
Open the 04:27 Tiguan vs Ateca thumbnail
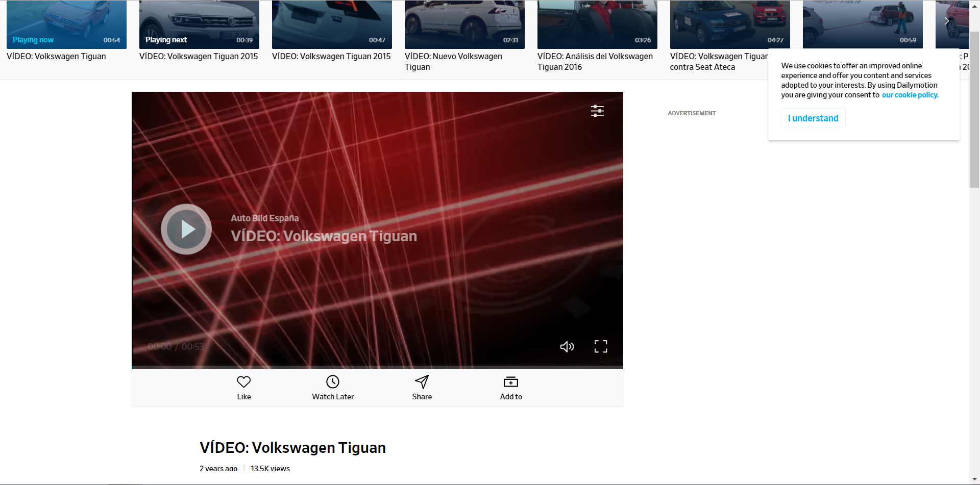click(x=730, y=24)
